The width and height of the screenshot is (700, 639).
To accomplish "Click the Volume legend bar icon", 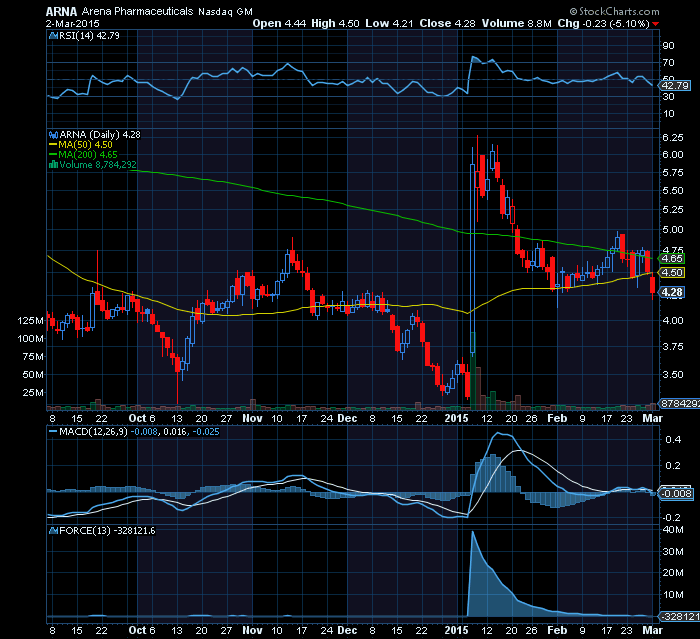I will [x=53, y=164].
